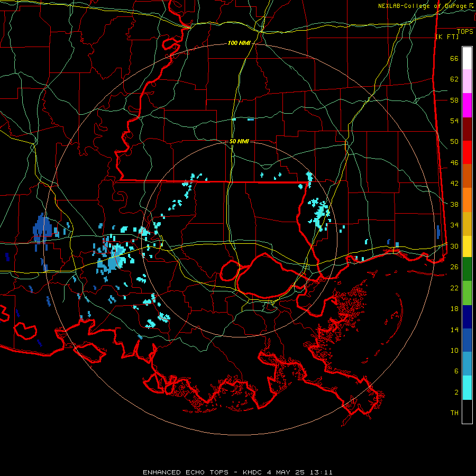
Task: Click the navy 14 kft legend swatch
Action: pyautogui.click(x=467, y=317)
